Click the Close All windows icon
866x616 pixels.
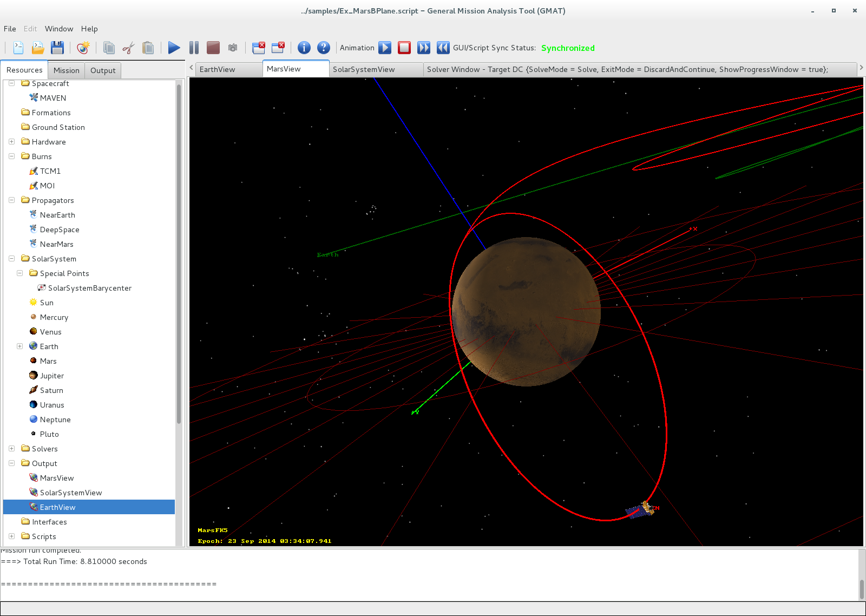pos(259,48)
